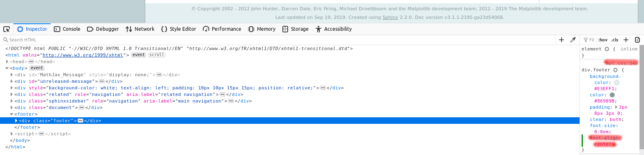The image size is (644, 155).
Task: Focus the Search HTML input field
Action: coord(279,40)
